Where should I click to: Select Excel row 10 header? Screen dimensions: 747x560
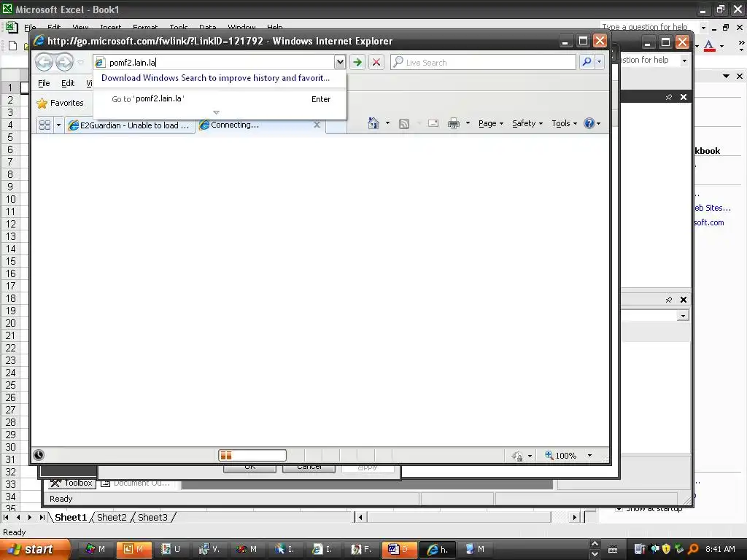pyautogui.click(x=10, y=200)
